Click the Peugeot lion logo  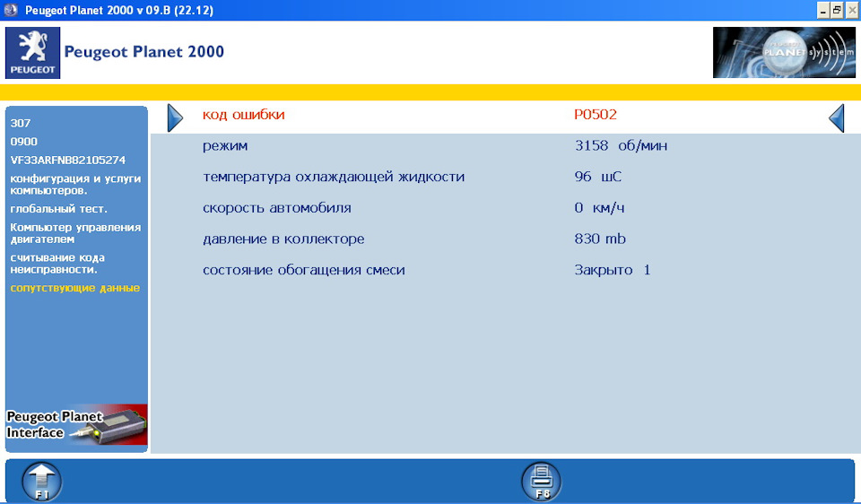tap(33, 53)
